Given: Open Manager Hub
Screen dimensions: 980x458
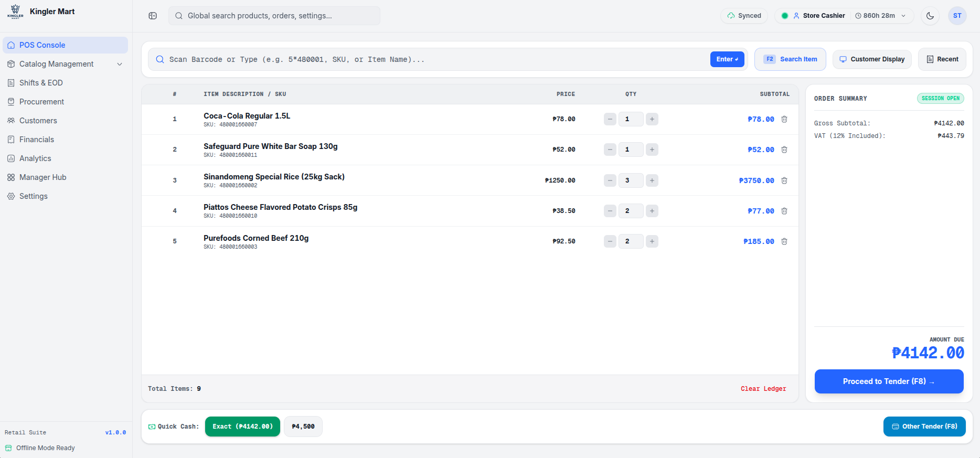Looking at the screenshot, I should tap(65, 177).
